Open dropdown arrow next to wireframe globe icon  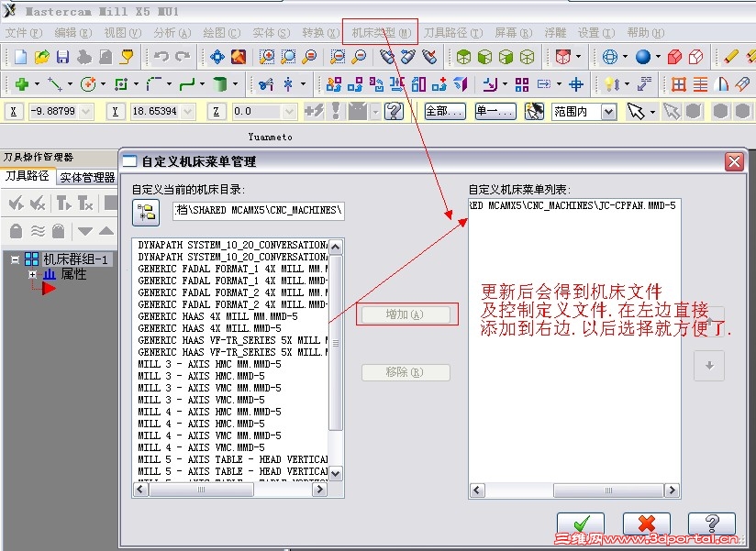[x=626, y=57]
